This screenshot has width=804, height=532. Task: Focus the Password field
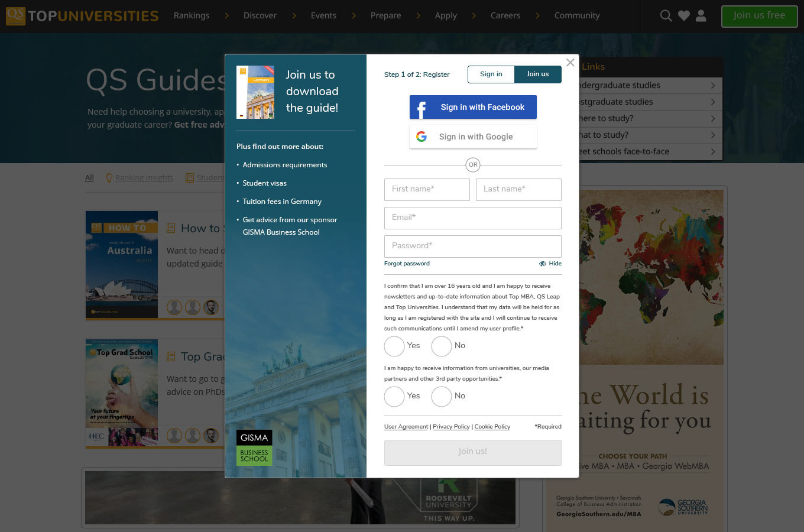(473, 246)
